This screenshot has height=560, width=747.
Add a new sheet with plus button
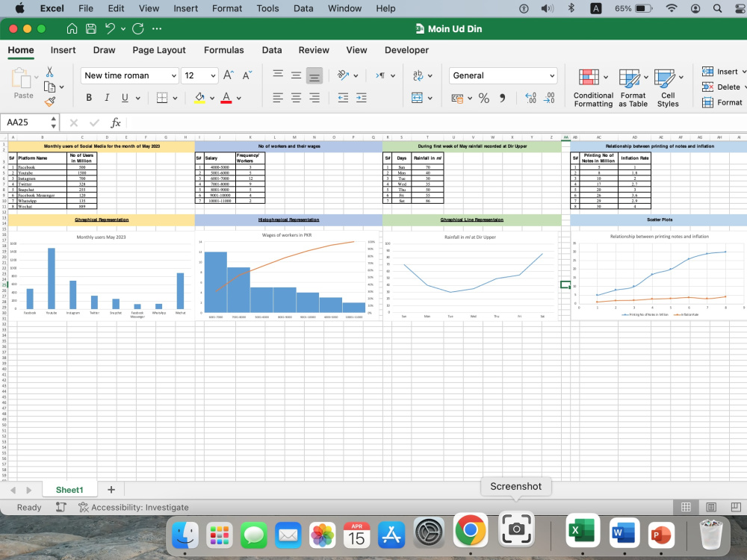click(x=111, y=490)
